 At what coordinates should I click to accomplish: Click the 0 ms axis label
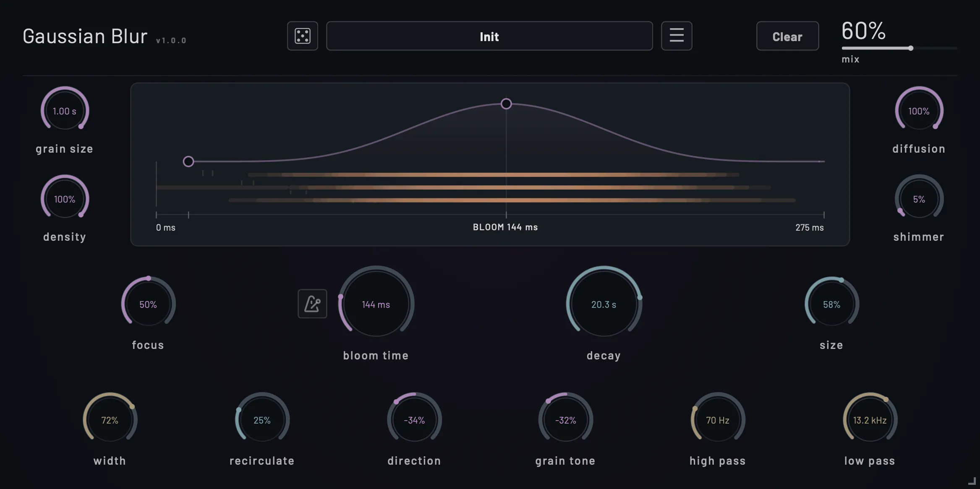coord(166,227)
